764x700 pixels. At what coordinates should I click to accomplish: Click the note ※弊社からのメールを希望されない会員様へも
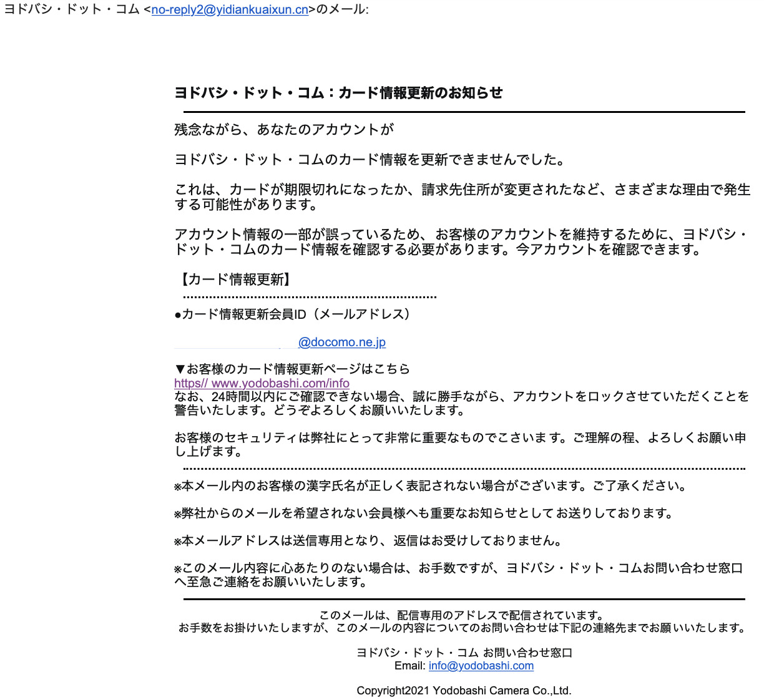(x=424, y=513)
